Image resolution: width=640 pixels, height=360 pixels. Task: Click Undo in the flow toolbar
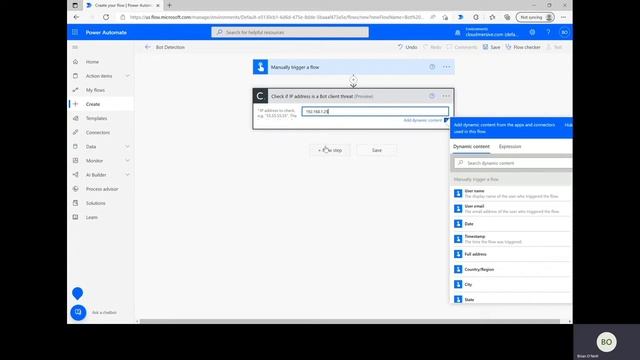(407, 47)
